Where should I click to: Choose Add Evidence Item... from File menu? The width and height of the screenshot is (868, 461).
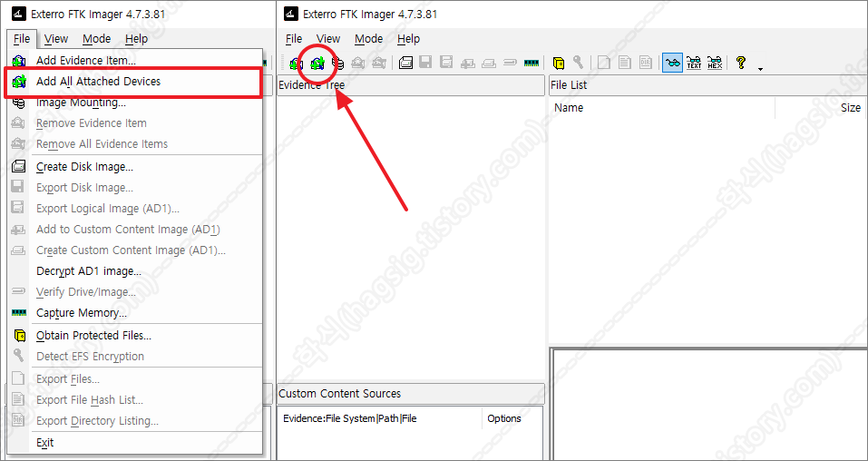tap(135, 61)
